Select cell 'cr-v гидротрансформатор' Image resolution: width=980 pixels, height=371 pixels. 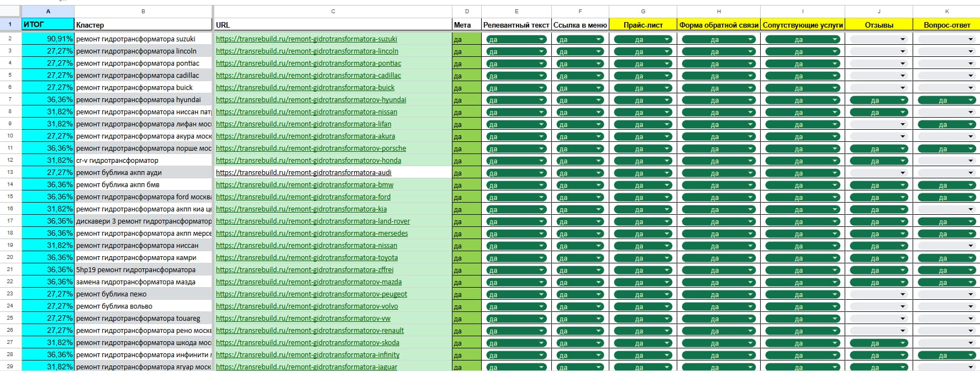143,160
